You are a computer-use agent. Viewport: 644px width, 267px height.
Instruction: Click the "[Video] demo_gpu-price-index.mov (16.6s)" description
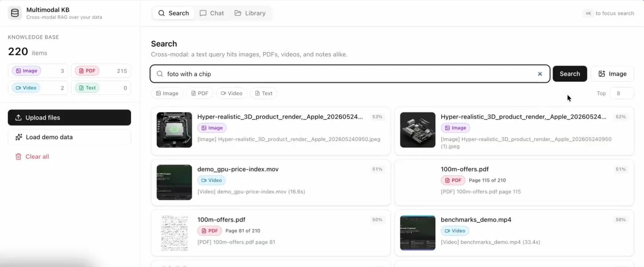251,191
